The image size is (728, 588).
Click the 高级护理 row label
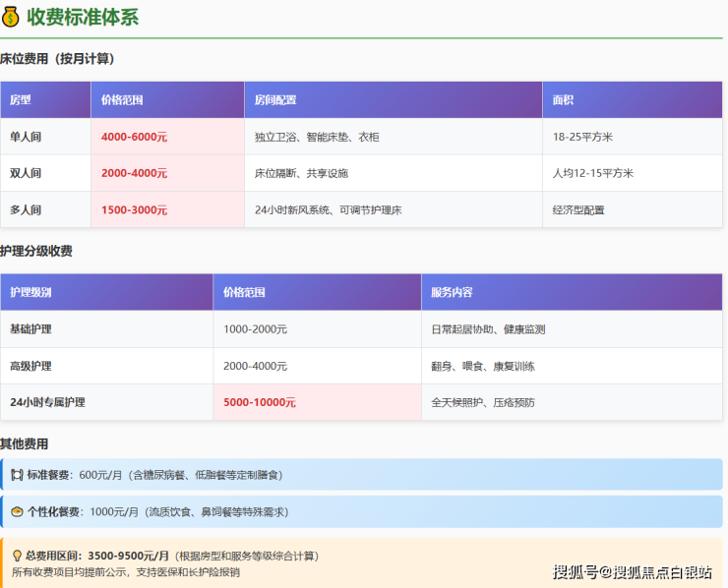pos(32,366)
